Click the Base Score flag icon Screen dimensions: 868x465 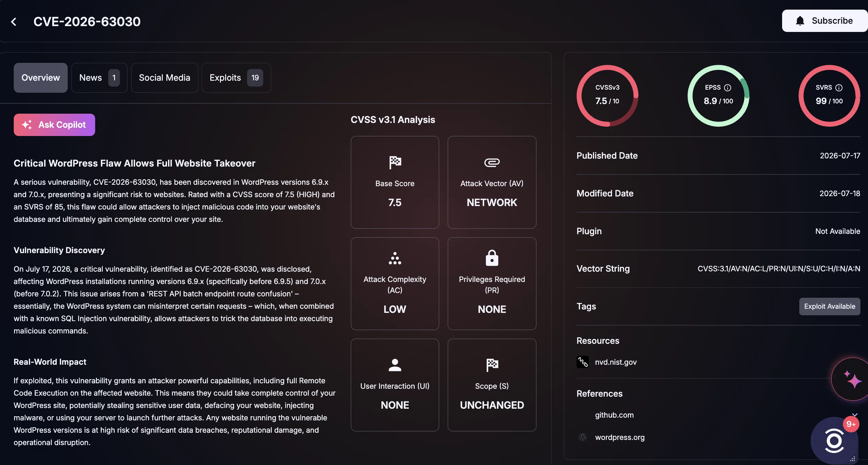[395, 162]
